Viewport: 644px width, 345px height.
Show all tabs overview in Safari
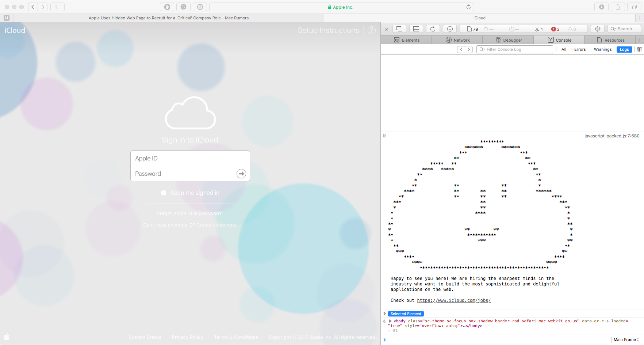tap(634, 7)
